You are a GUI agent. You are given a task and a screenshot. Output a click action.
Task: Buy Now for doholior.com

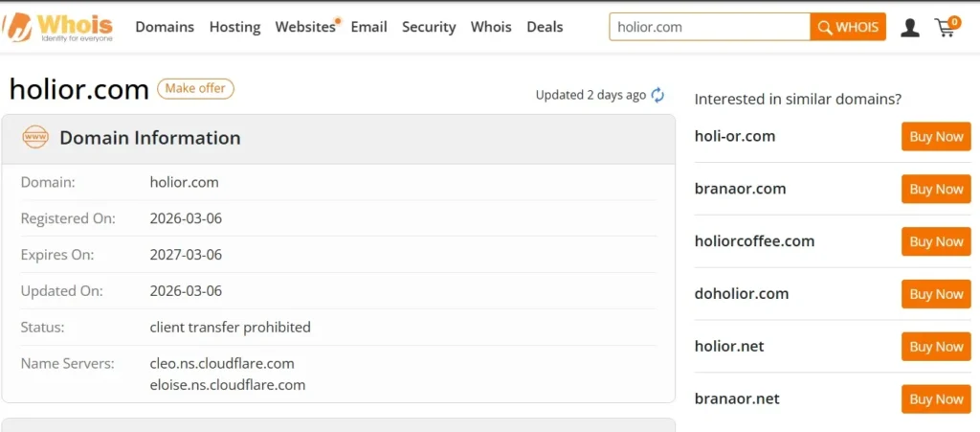click(936, 294)
